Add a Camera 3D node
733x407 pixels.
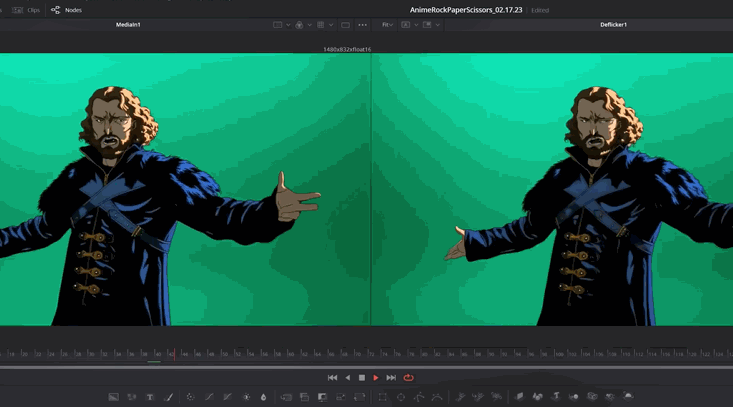tap(592, 397)
